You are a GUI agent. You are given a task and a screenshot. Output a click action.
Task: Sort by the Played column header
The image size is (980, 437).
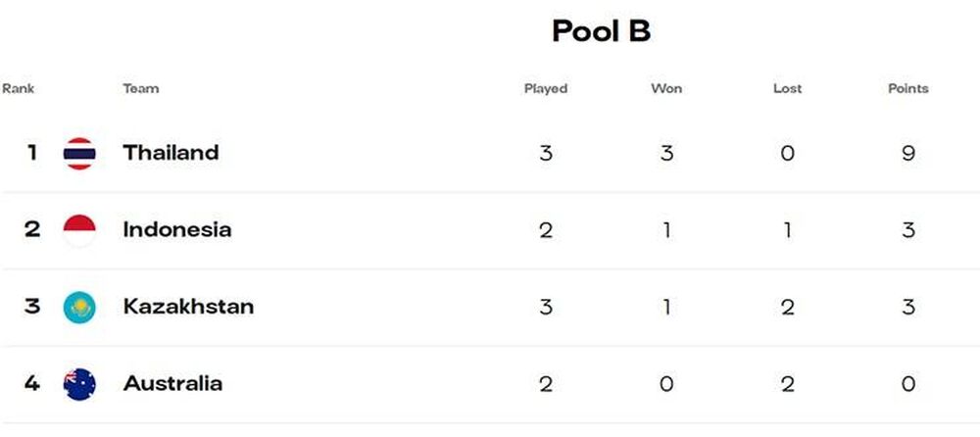tap(546, 89)
